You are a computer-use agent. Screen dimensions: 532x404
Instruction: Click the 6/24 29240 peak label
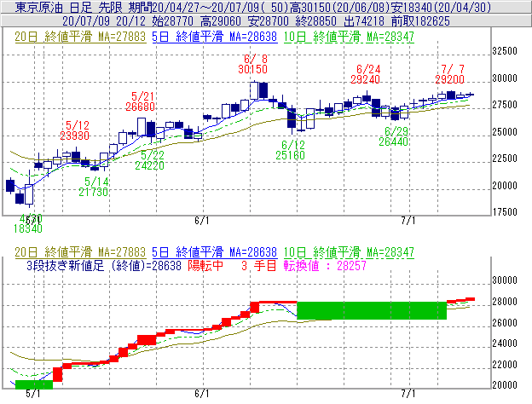[x=366, y=74]
